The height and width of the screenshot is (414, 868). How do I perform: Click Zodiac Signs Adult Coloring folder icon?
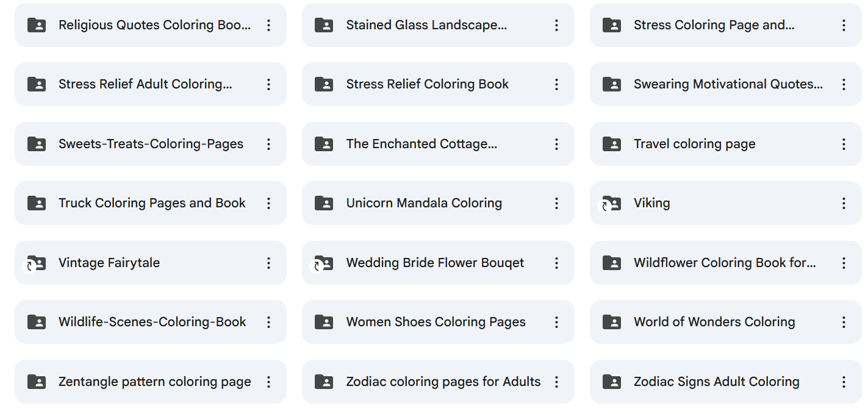611,382
